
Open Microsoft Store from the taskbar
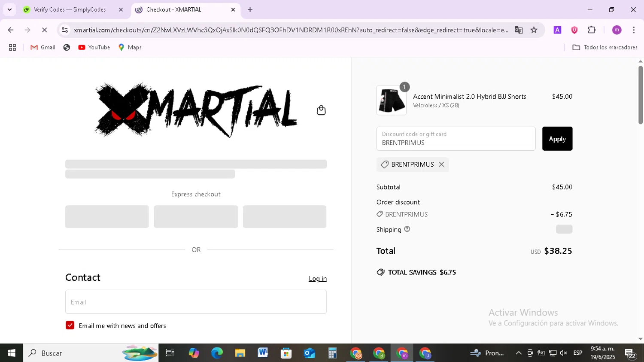(x=286, y=353)
